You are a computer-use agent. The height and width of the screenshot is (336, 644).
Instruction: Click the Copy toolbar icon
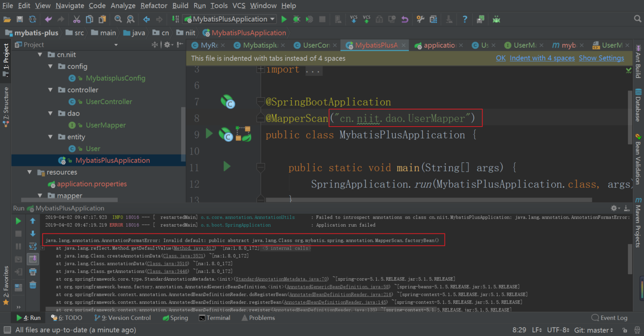click(x=89, y=19)
